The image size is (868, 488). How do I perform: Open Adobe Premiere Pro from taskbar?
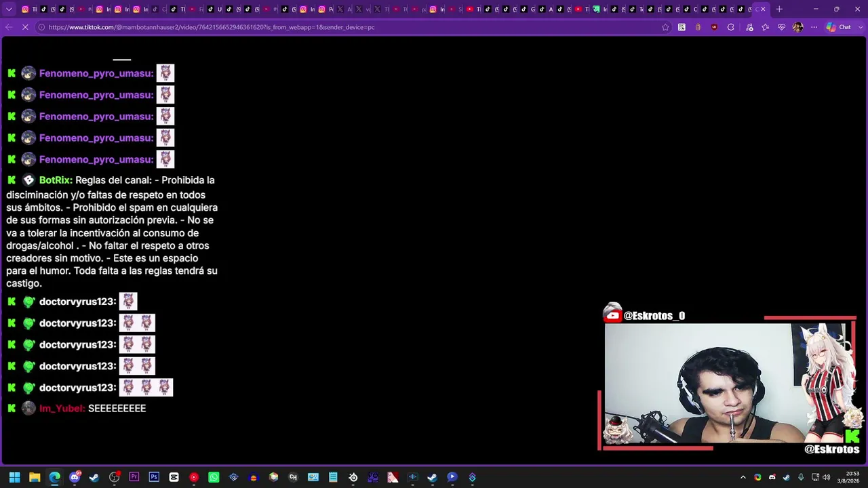coord(134,477)
